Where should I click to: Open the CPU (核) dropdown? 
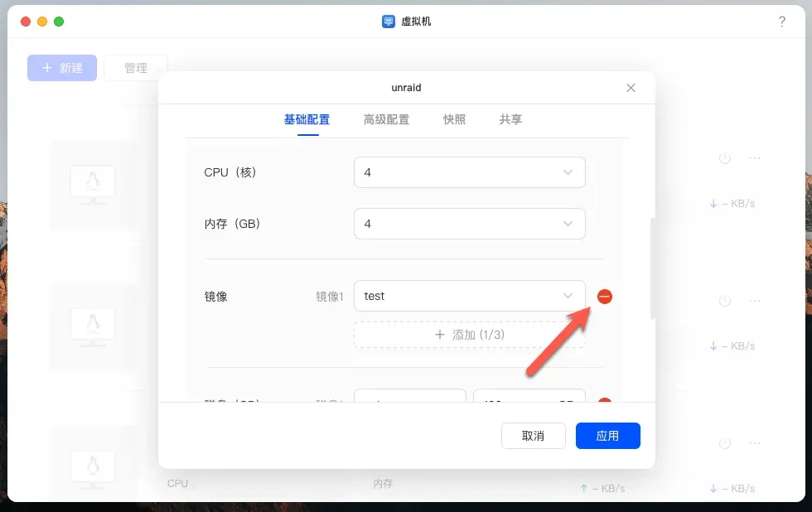[x=469, y=172]
